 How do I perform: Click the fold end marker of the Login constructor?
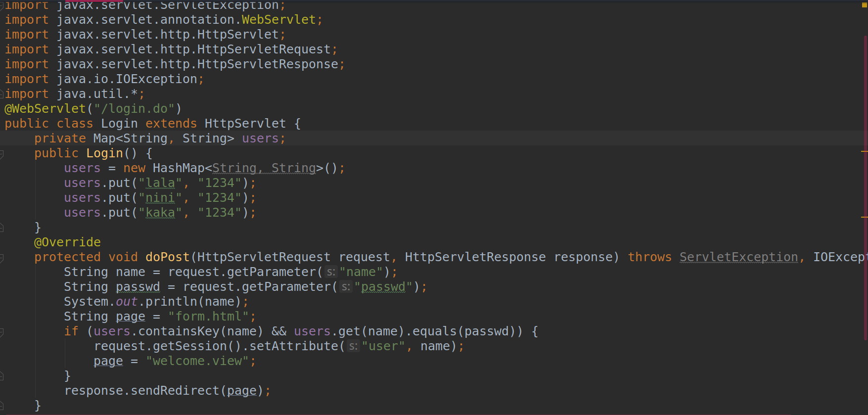1,228
